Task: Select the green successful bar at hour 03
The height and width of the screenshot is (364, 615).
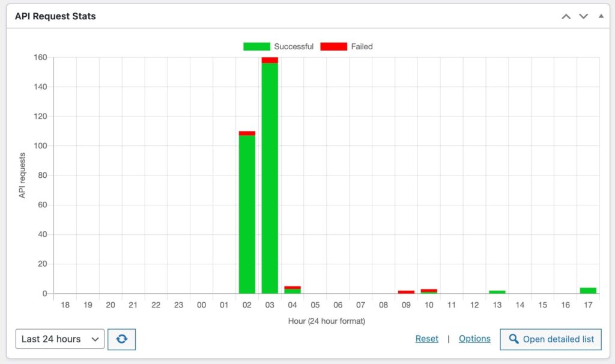Action: [x=270, y=180]
